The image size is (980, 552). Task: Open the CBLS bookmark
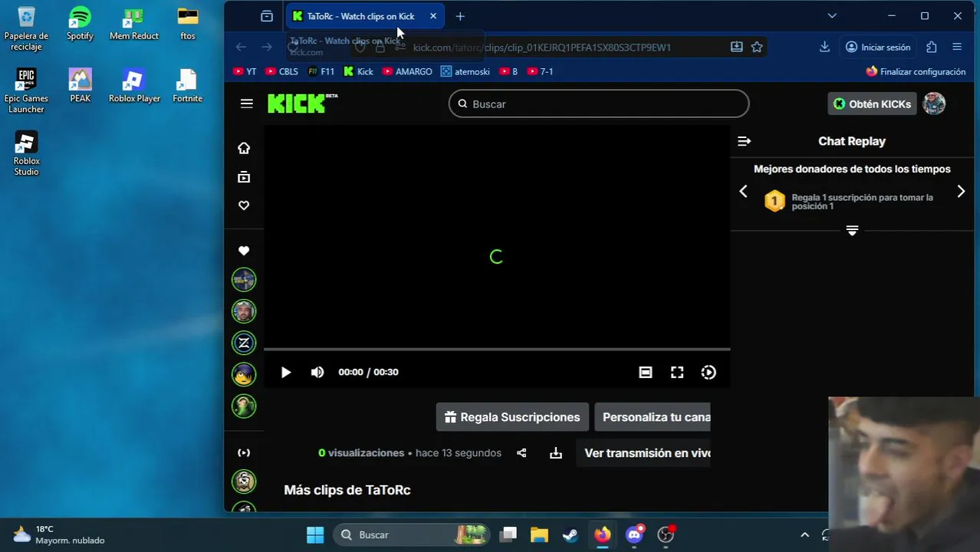[x=281, y=71]
